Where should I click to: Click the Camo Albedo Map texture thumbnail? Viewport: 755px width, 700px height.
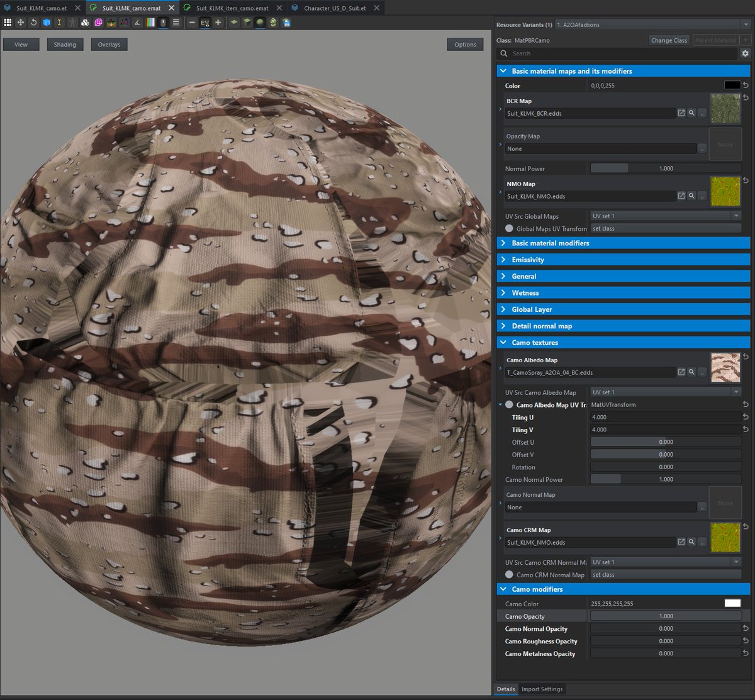point(725,368)
